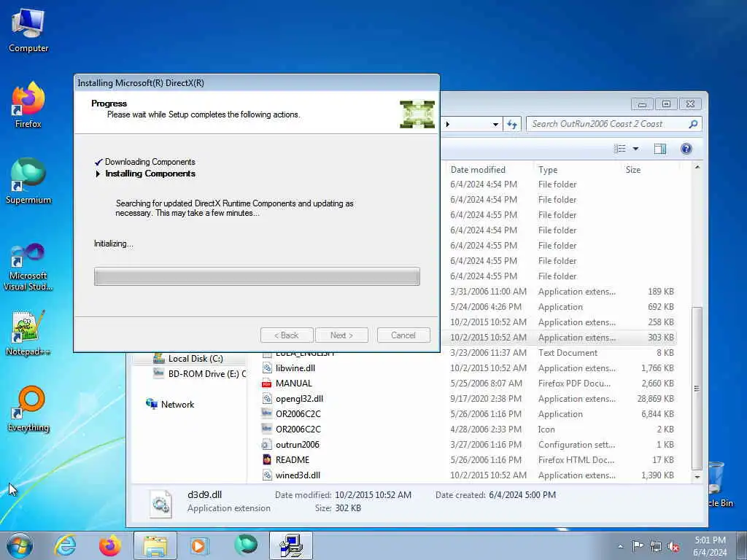
Task: Open the Computer desktop icon
Action: (x=28, y=31)
